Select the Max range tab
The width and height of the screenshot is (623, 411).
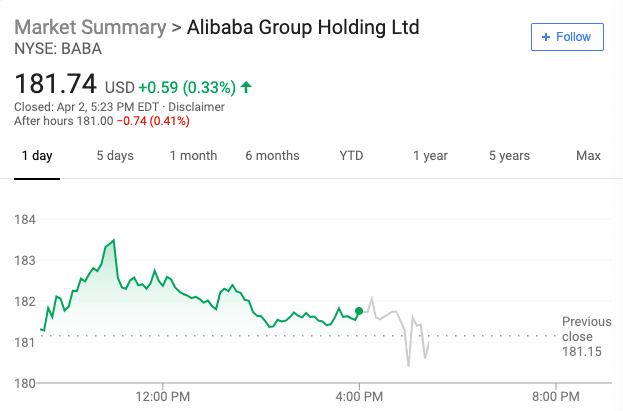tap(588, 156)
